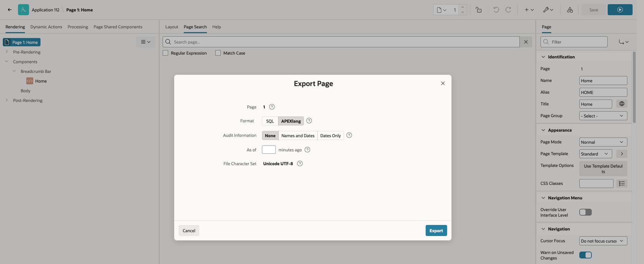
Task: Click the Export button
Action: tap(436, 230)
